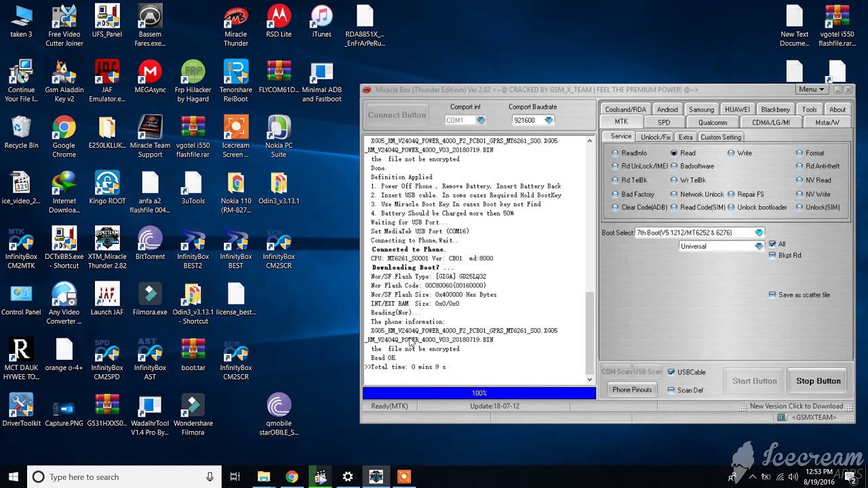Open the Menu dropdown in title bar
This screenshot has width=868, height=488.
click(811, 89)
